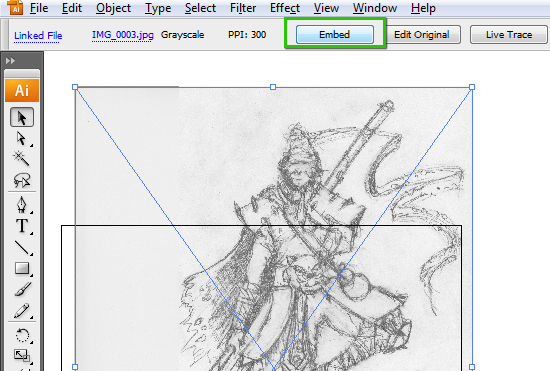Open the Linked File link
Image resolution: width=550 pixels, height=371 pixels.
(38, 35)
